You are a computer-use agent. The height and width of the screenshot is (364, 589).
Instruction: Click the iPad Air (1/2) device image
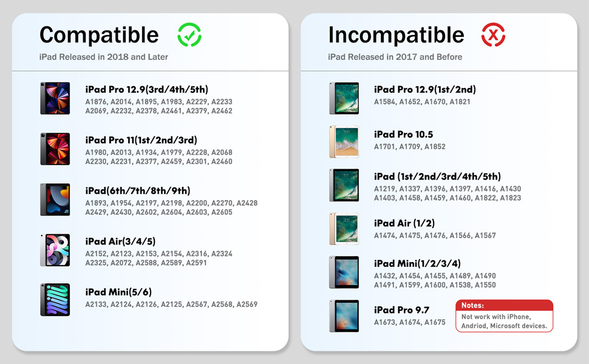point(344,229)
